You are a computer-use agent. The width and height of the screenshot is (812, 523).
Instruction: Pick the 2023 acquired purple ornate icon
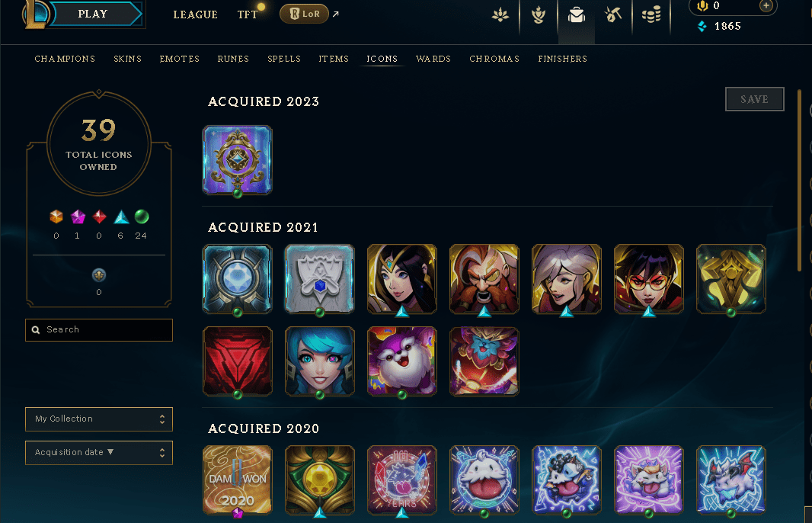click(x=238, y=160)
